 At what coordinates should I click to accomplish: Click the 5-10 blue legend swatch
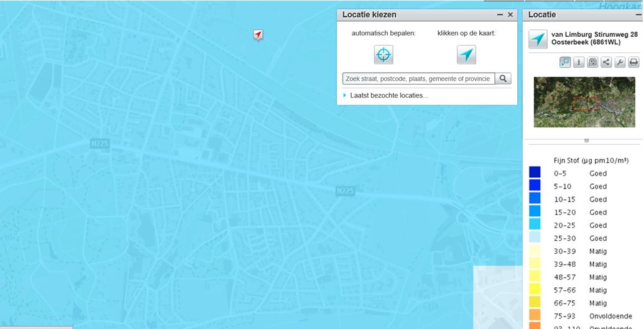[535, 185]
